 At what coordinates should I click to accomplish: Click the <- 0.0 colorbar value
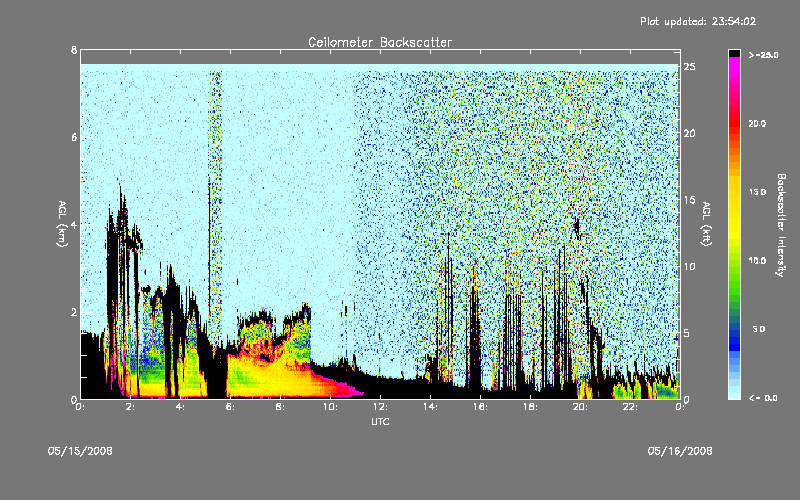[763, 398]
